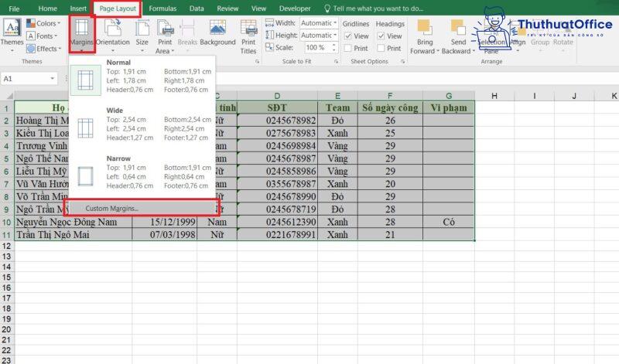Switch to the Developer tab
619x364 pixels.
(x=295, y=9)
